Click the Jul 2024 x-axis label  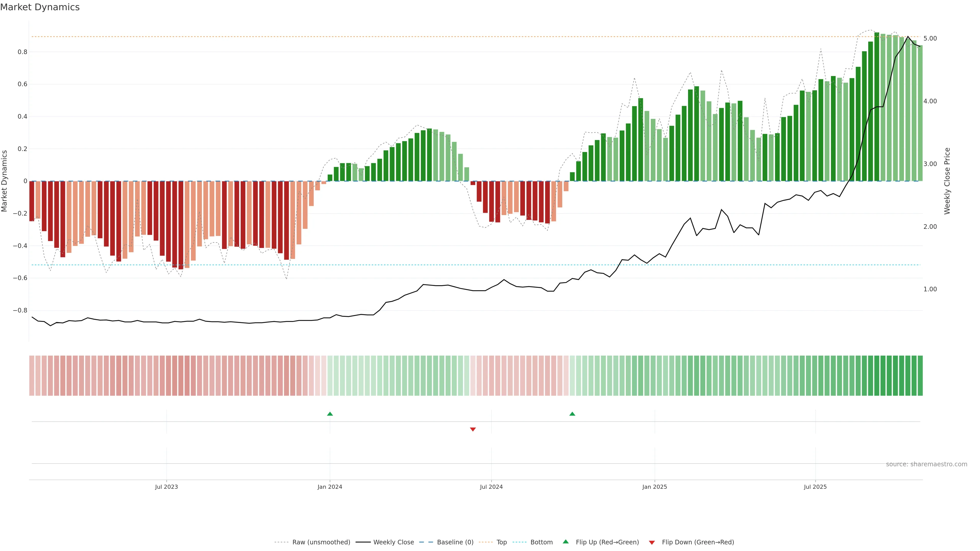click(491, 487)
